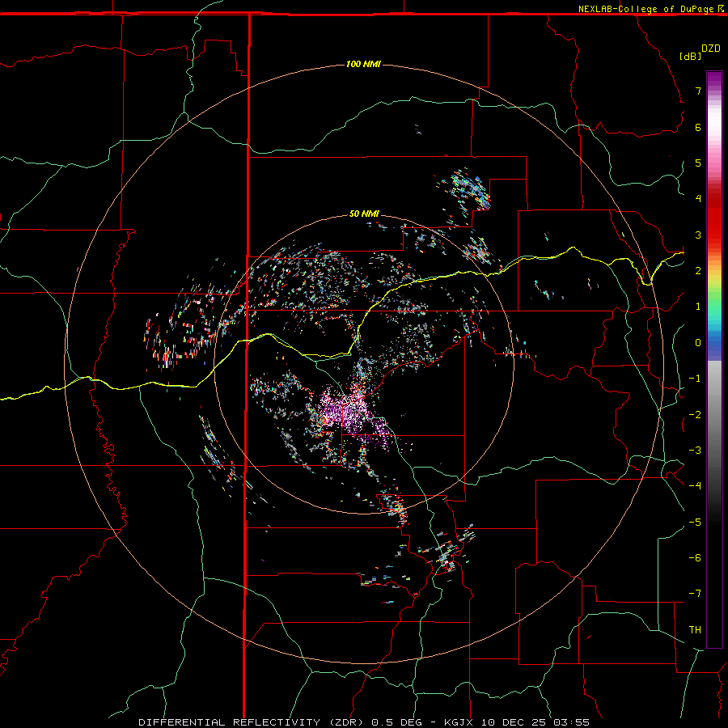This screenshot has height=728, width=728.
Task: Click the 50 NMI range ring label
Action: (364, 214)
